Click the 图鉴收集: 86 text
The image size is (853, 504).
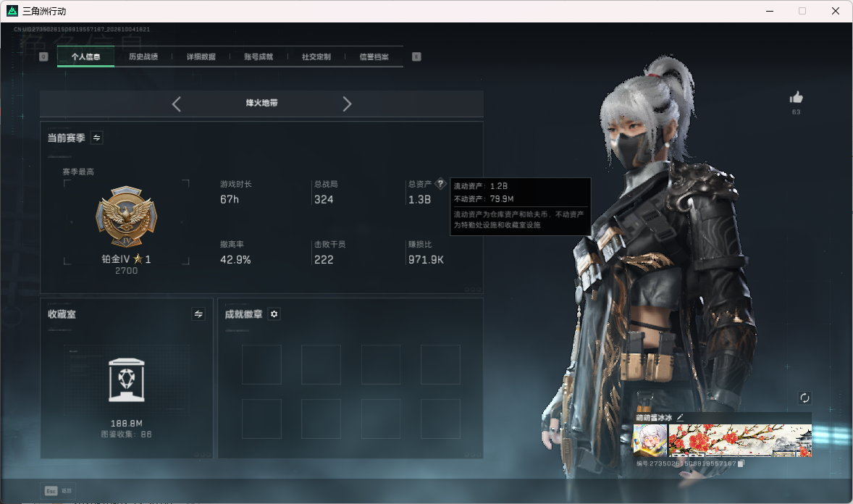coord(127,434)
